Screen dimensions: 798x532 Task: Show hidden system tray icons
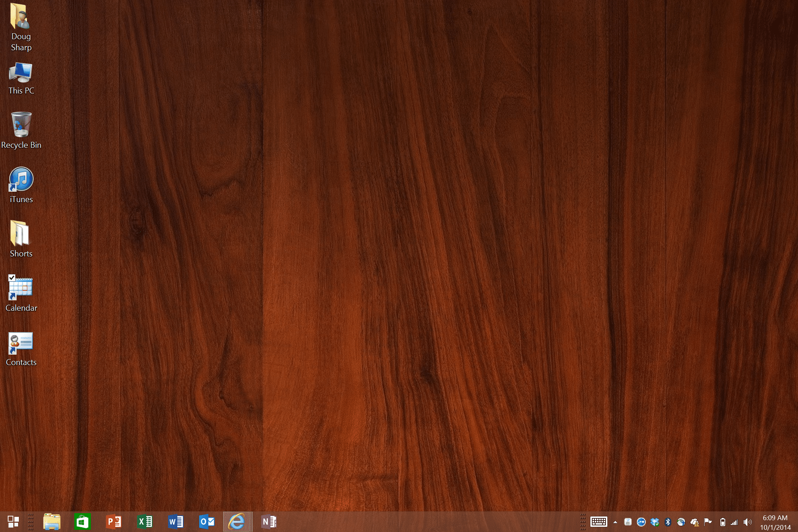coord(615,522)
